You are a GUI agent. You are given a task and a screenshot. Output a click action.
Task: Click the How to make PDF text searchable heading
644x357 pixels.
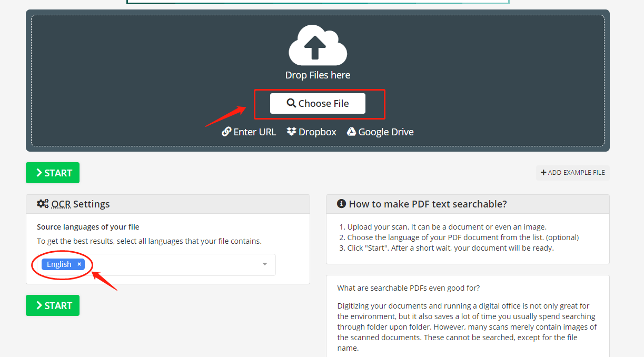(x=428, y=204)
